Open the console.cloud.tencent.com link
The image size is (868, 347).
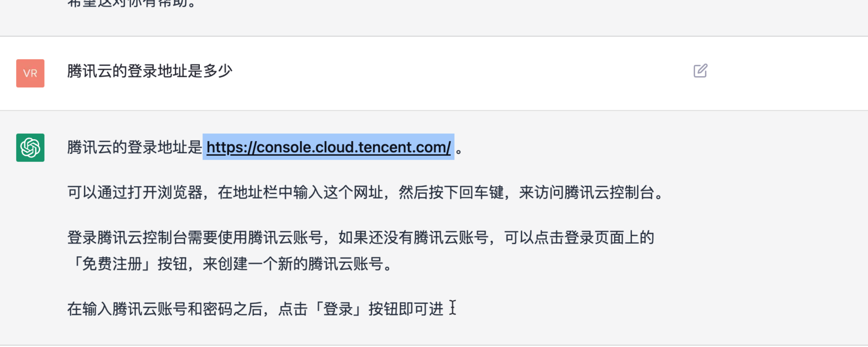point(328,147)
